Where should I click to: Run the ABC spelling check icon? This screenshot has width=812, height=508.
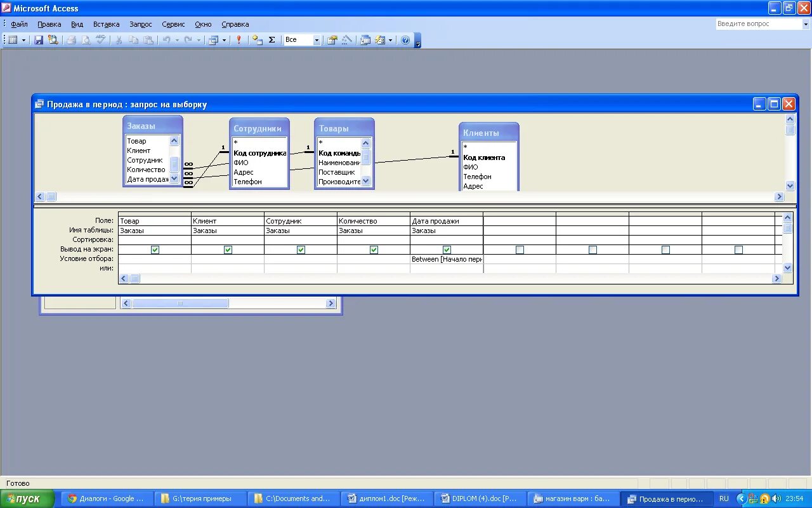(101, 40)
